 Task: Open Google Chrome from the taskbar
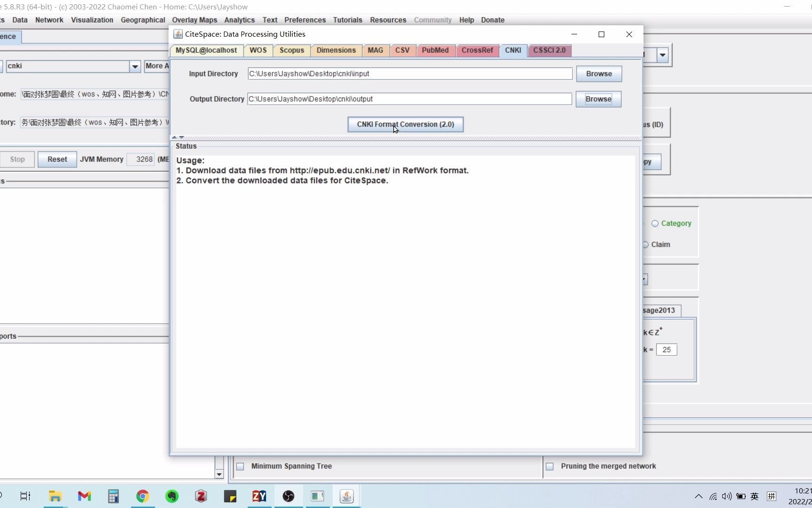(x=142, y=496)
